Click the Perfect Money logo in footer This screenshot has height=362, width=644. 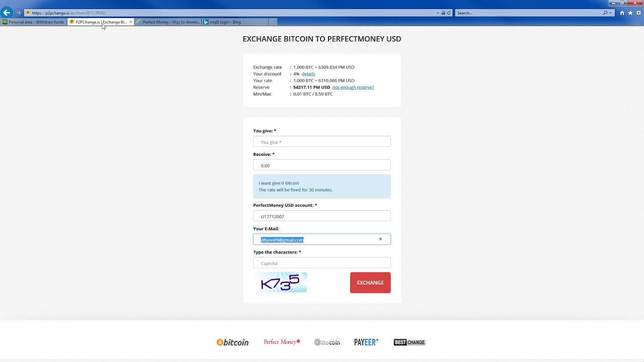pos(282,342)
